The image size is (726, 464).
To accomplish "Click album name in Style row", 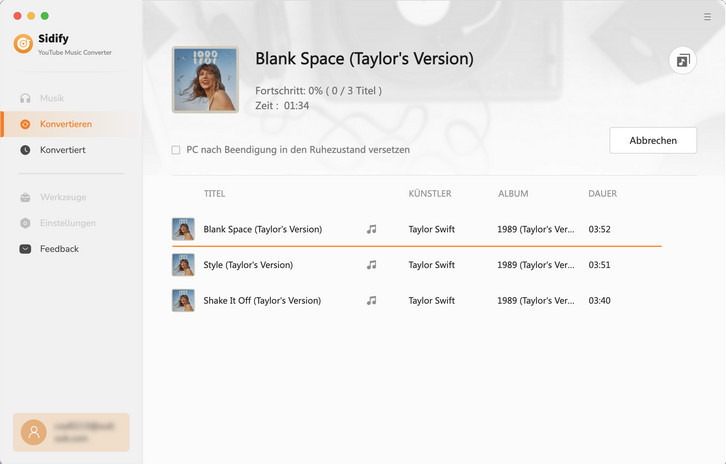I will [536, 265].
